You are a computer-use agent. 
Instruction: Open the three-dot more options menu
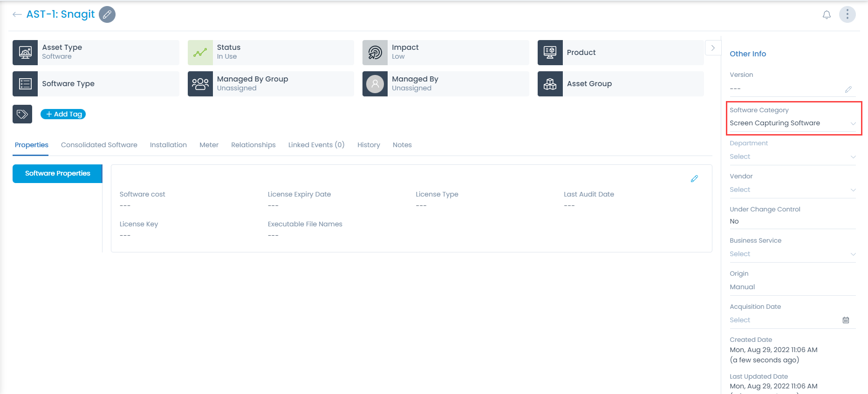click(847, 14)
